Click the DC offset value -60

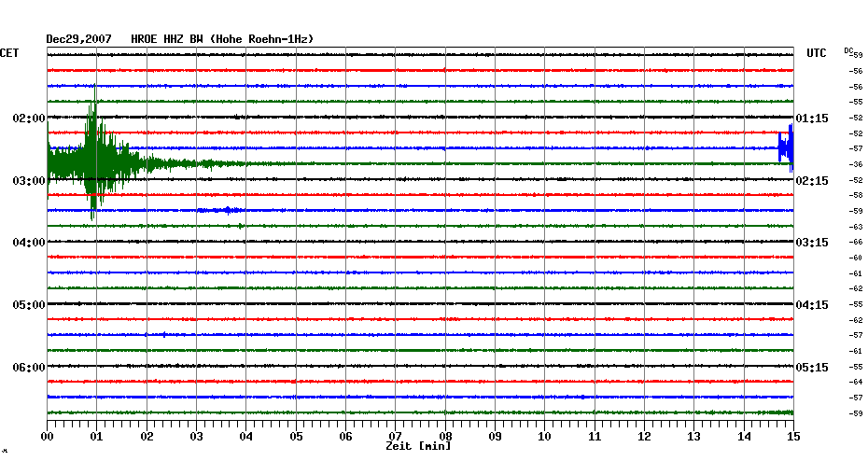[x=856, y=258]
